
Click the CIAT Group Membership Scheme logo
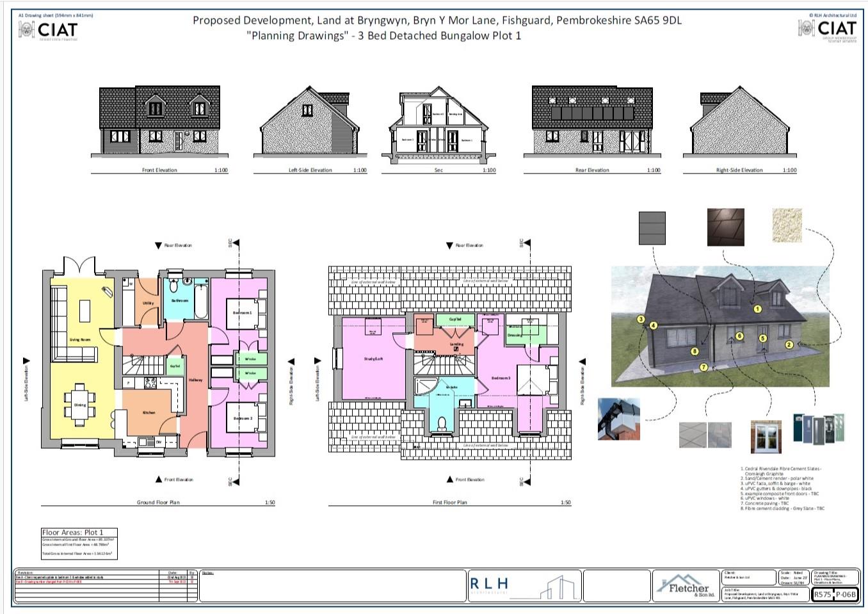(x=827, y=29)
